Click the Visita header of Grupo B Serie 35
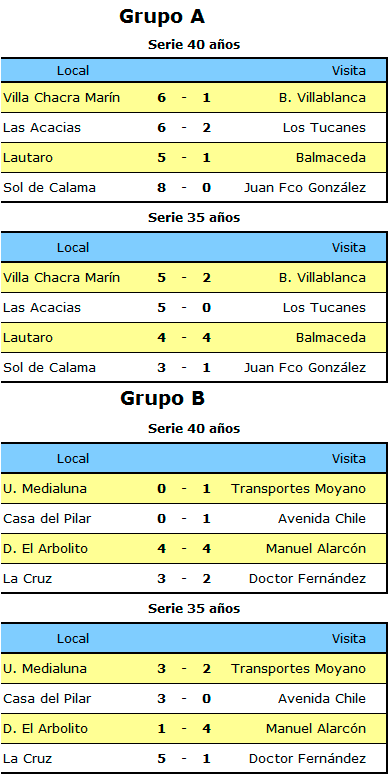 coord(349,638)
